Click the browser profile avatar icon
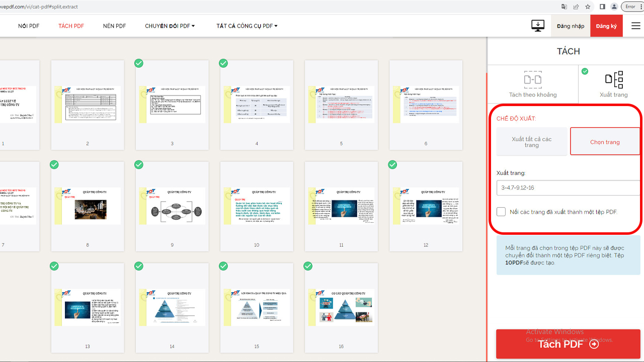The image size is (644, 362). [614, 7]
